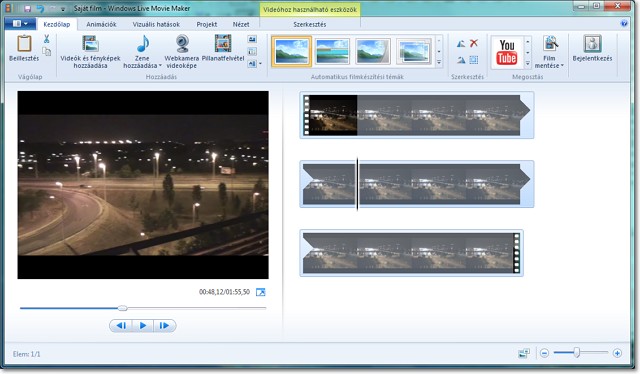Click the preview seek slider handle
The height and width of the screenshot is (374, 640).
(122, 308)
